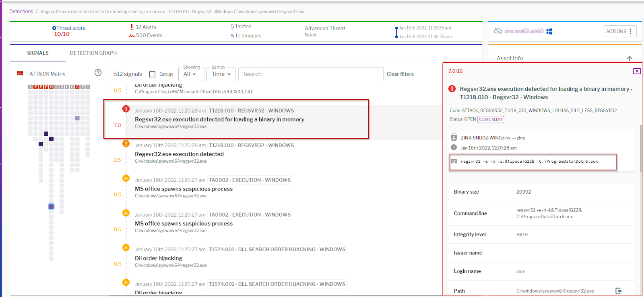Click the '5 Tactics' summary
The height and width of the screenshot is (297, 644).
point(241,27)
